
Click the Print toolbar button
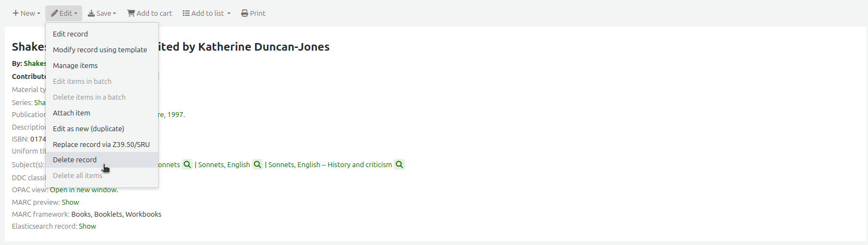coord(254,13)
